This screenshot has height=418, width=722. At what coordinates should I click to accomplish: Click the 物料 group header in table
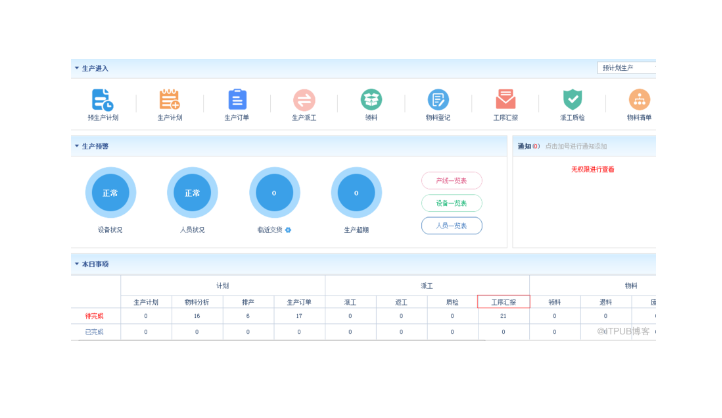pos(631,285)
